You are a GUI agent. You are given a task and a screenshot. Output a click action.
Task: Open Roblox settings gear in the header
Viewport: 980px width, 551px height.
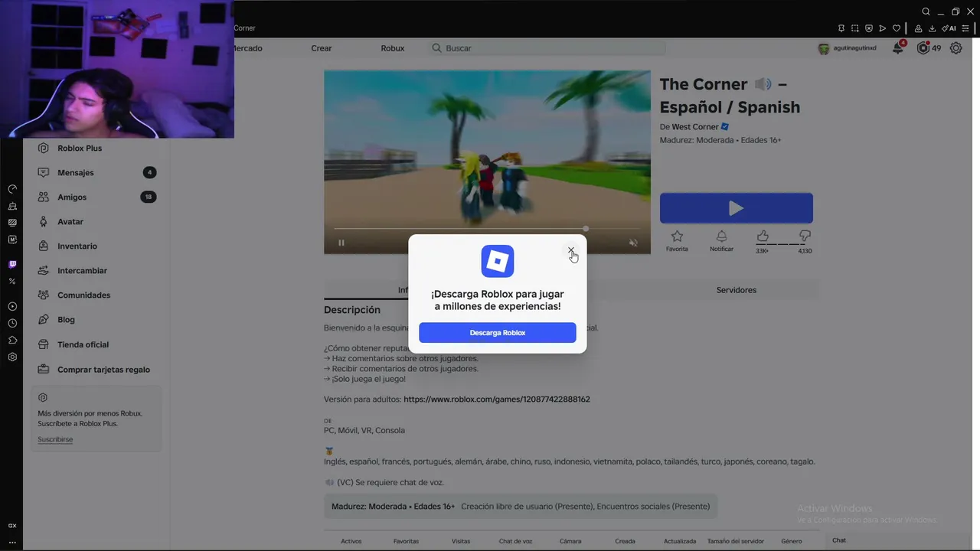point(956,48)
